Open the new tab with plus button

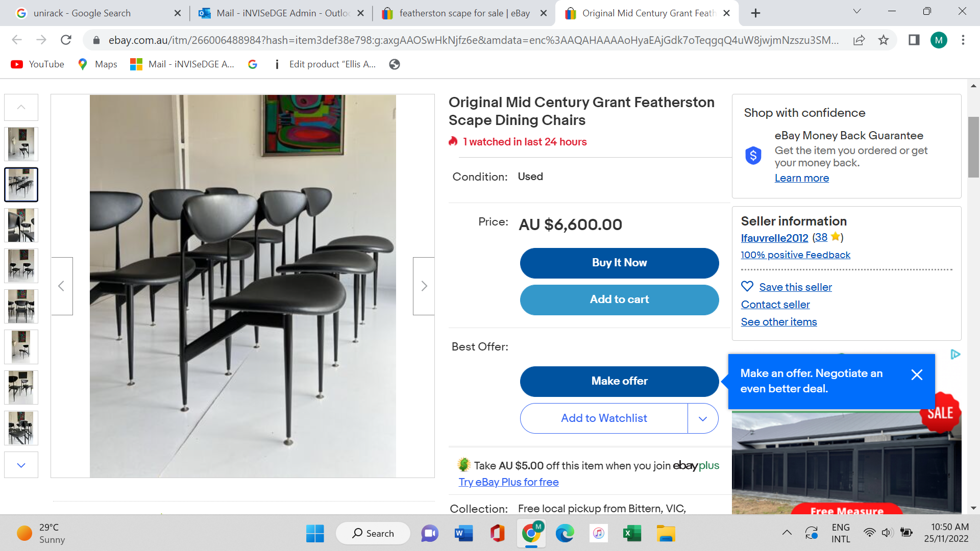pos(756,13)
